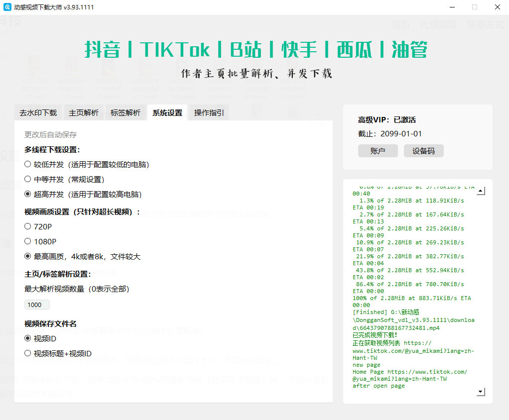Click the log scrollbar up arrow
The image size is (509, 420).
[x=481, y=191]
